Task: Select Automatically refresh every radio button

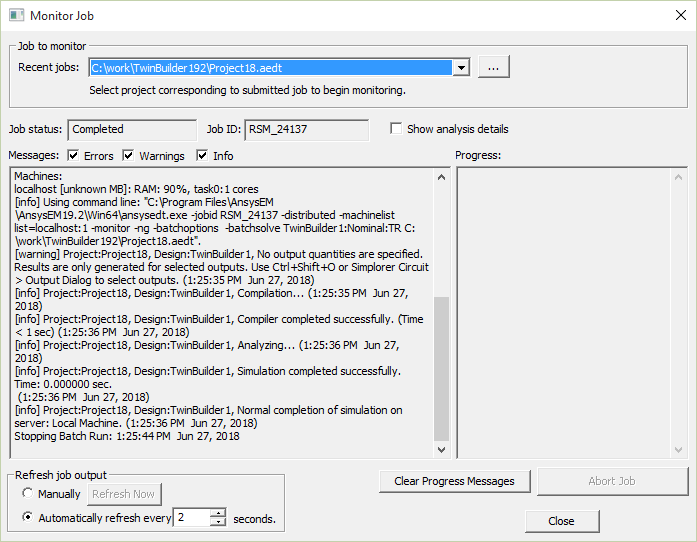Action: point(28,517)
